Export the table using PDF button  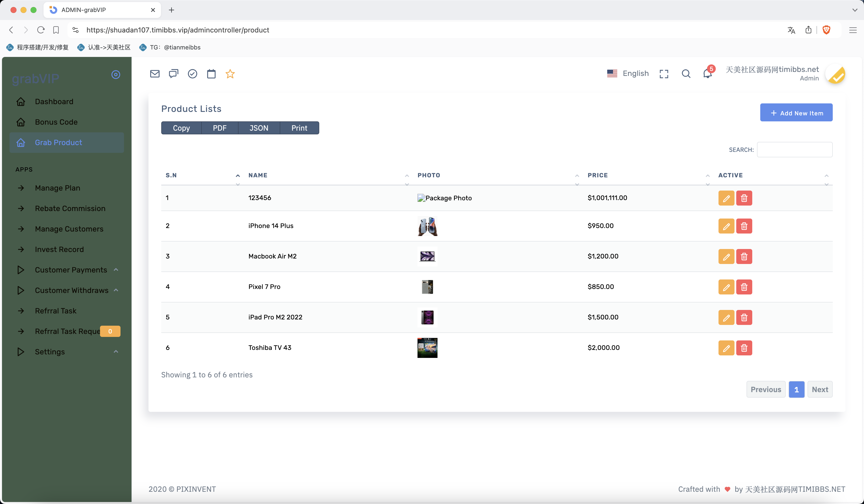coord(219,128)
